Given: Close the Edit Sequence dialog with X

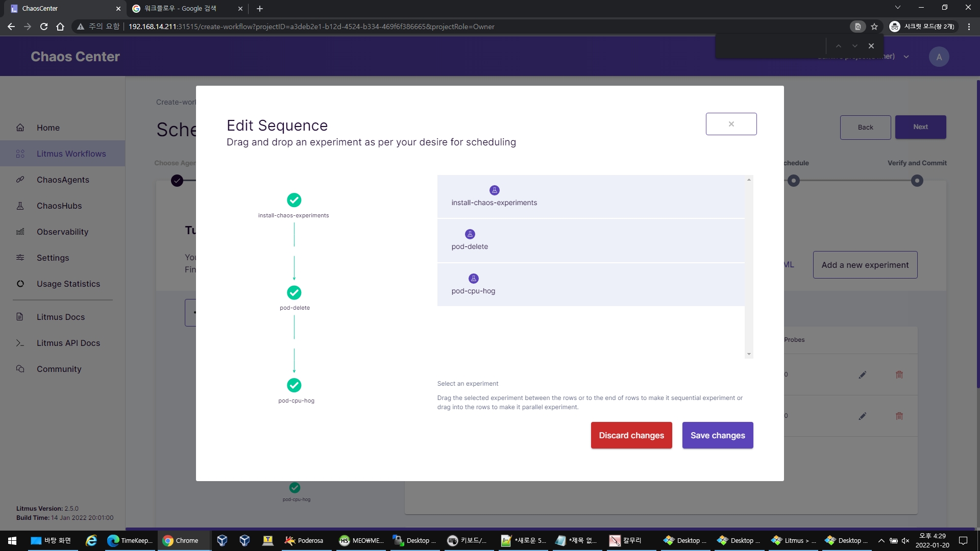Looking at the screenshot, I should 731,124.
